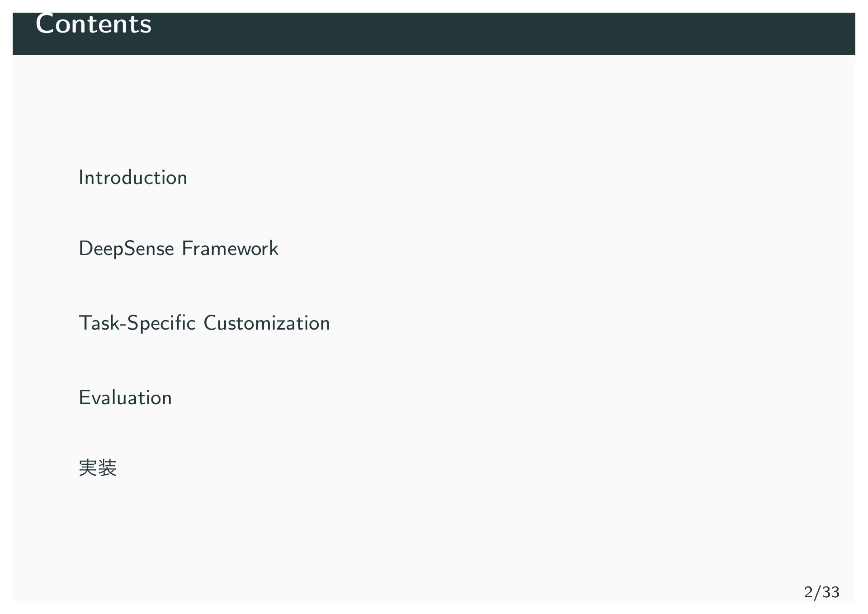Click the current page number 2
This screenshot has width=868, height=614.
[808, 592]
